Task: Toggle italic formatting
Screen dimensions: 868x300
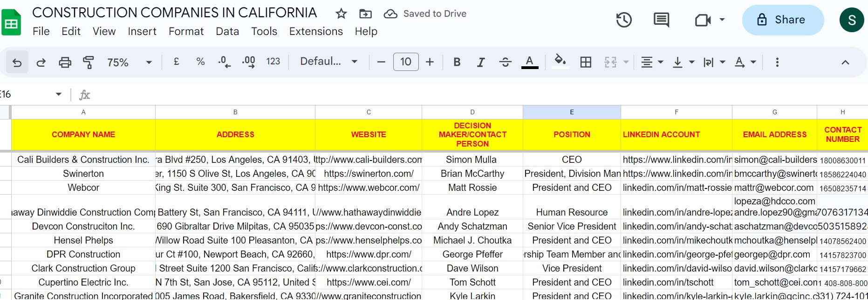Action: (481, 62)
